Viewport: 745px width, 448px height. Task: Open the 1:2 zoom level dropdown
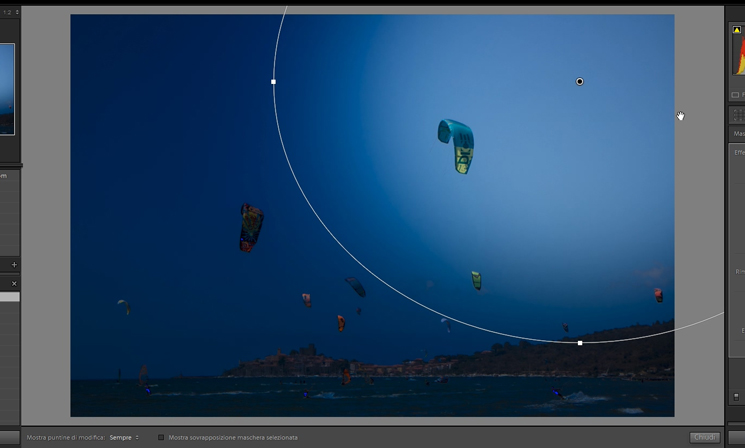pos(10,12)
